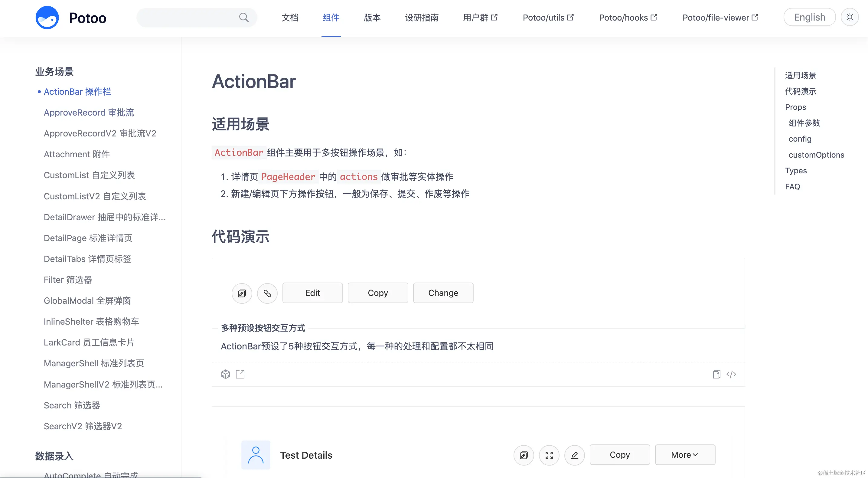Screen dimensions: 868x478
Task: Open the 版本 nav tab
Action: coord(372,18)
